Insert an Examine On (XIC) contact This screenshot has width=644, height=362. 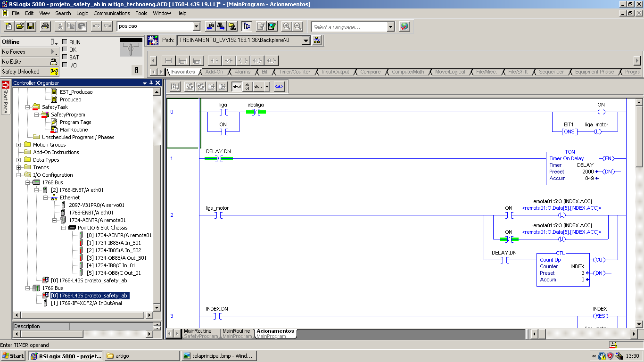pos(215,60)
